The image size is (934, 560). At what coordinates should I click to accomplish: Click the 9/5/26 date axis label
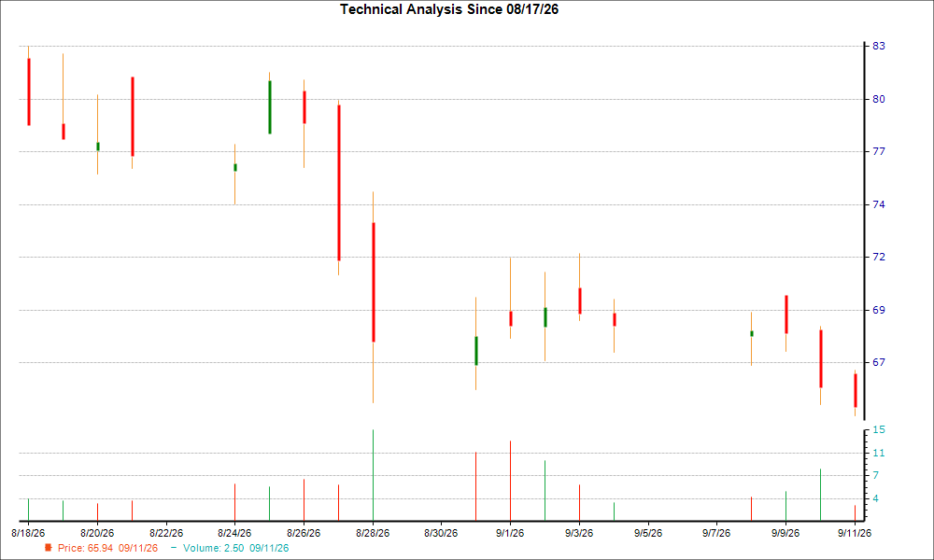coord(648,533)
